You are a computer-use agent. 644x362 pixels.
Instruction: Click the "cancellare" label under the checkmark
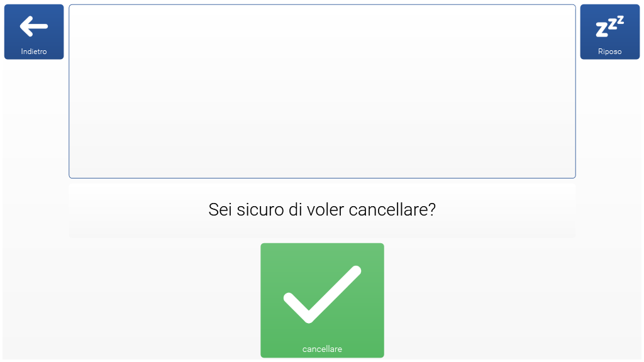322,349
